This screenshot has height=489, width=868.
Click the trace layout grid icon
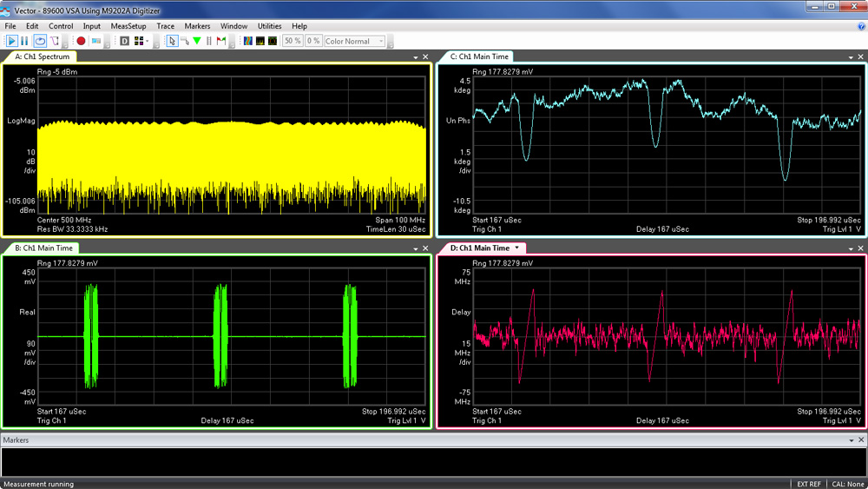[x=140, y=41]
